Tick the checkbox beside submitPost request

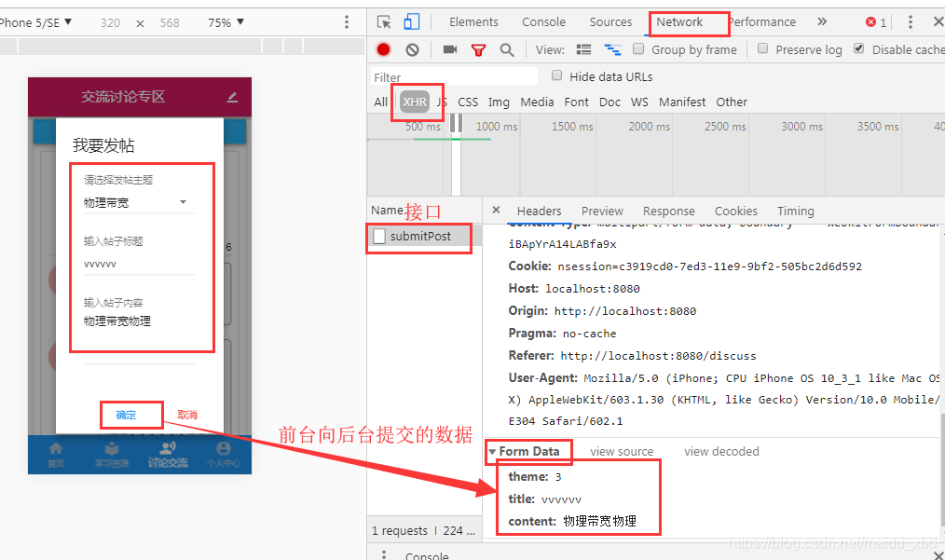click(x=379, y=237)
